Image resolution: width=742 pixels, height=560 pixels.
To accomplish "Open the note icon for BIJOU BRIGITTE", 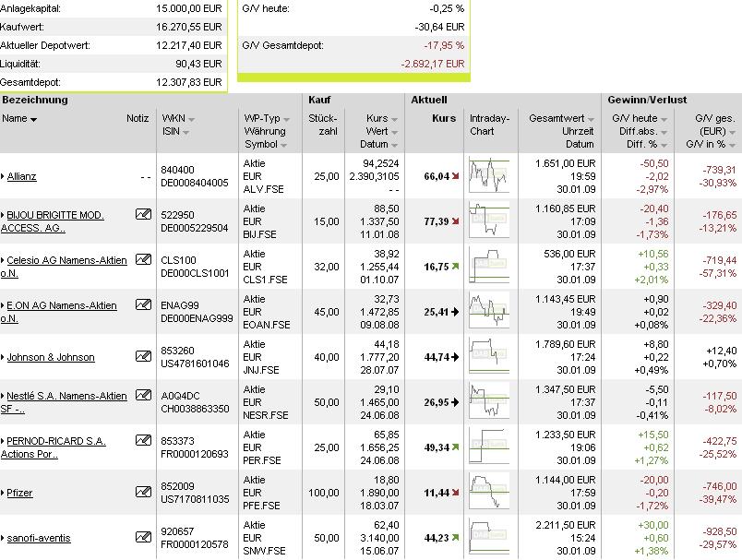I will [143, 214].
